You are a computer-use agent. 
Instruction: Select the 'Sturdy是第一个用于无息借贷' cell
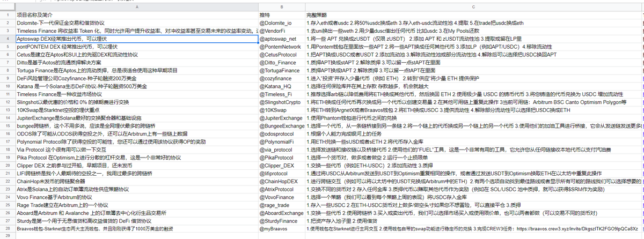(x=136, y=220)
